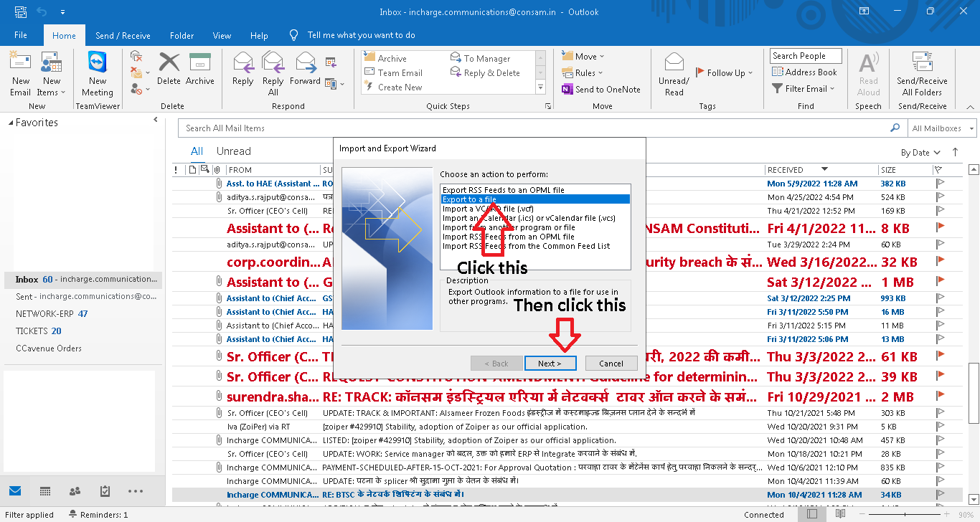Click the Search All Mail Items field
The height and width of the screenshot is (522, 980).
click(x=534, y=128)
